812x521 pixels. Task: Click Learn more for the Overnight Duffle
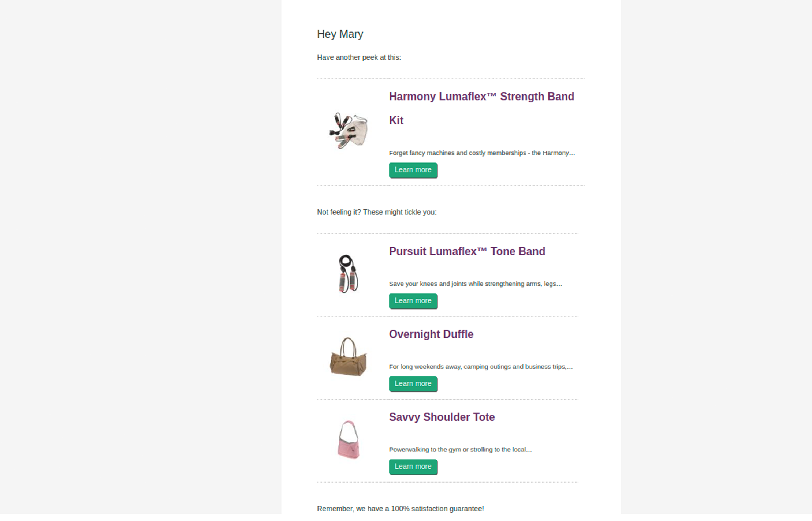pyautogui.click(x=413, y=384)
